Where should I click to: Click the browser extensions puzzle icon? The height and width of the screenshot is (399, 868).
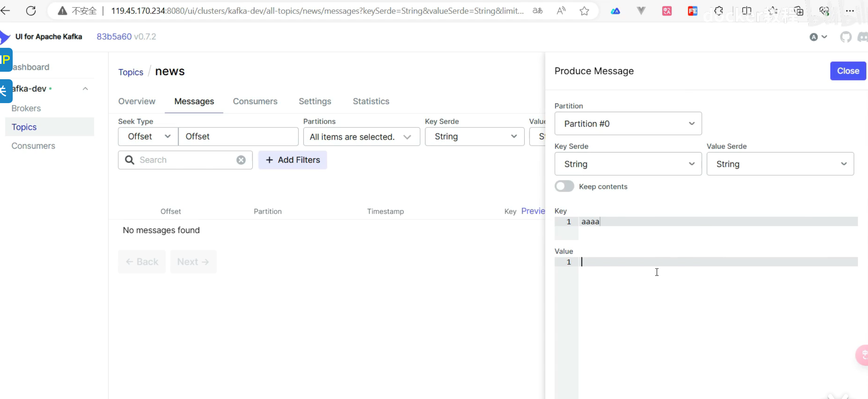(718, 11)
